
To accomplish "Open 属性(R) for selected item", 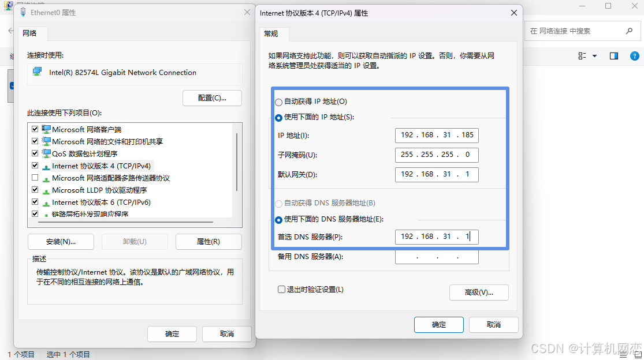I will coord(209,242).
